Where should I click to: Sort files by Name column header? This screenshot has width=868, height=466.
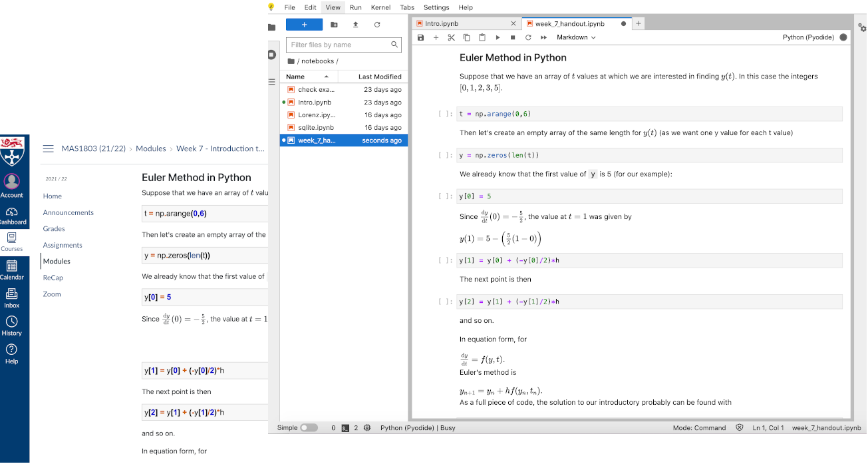coord(295,77)
